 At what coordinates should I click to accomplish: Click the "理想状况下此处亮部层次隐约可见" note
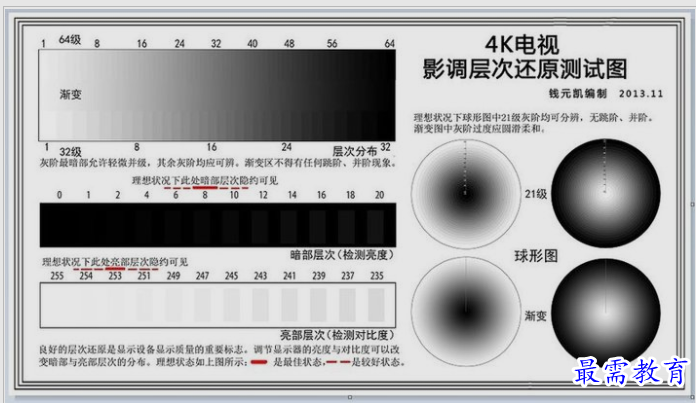tap(115, 262)
